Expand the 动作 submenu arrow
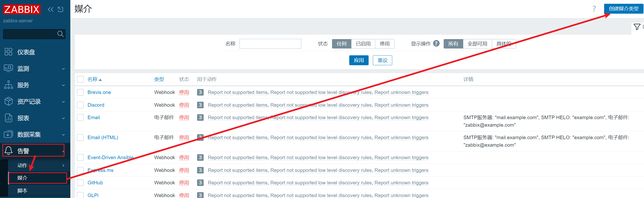 tap(63, 165)
